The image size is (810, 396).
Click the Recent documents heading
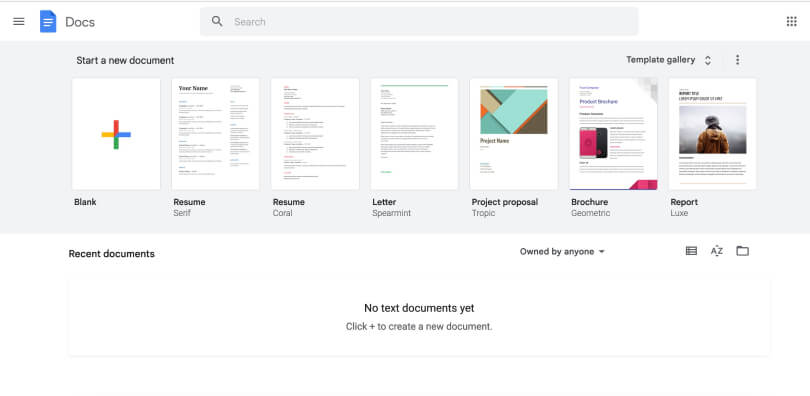click(112, 254)
